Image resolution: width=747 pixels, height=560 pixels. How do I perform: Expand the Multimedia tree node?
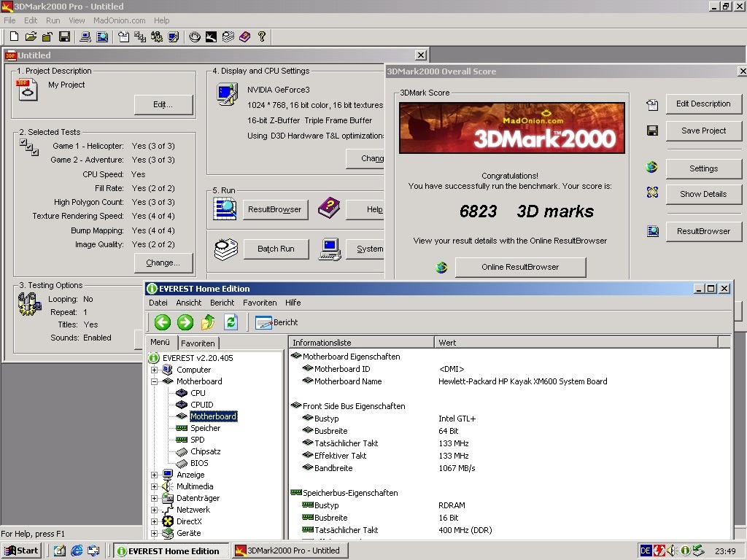tap(154, 486)
